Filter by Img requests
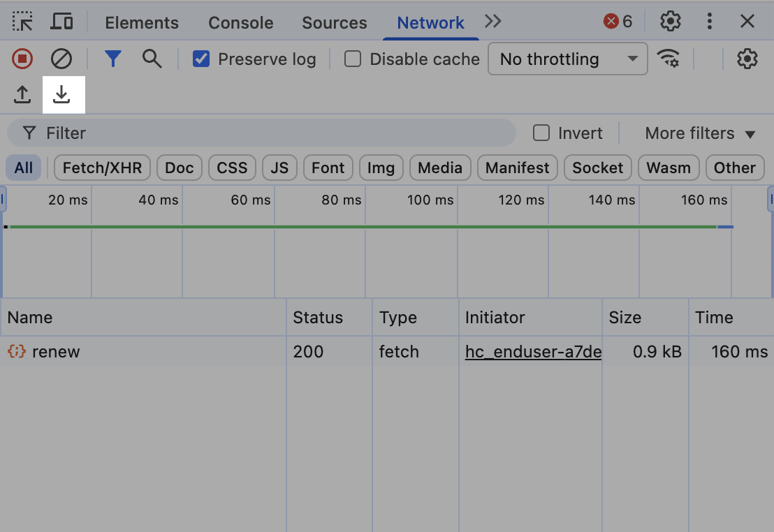 [381, 168]
